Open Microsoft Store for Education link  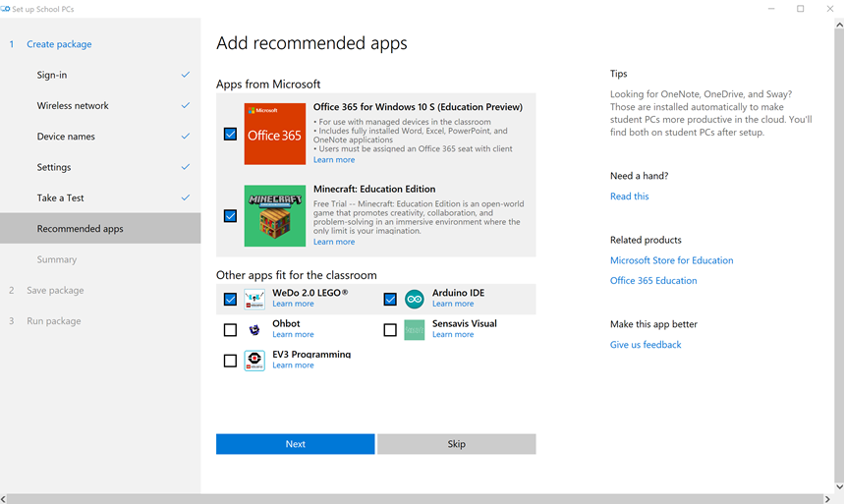pyautogui.click(x=671, y=260)
